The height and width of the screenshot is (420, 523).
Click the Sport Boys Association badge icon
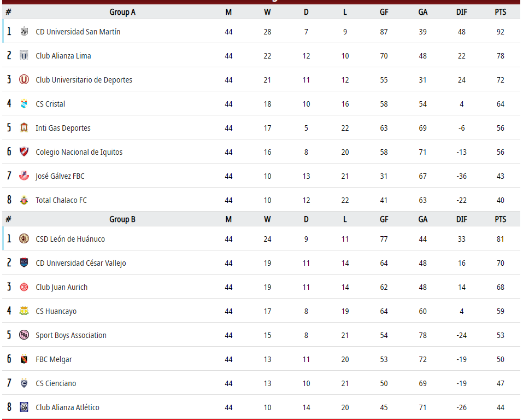(24, 335)
